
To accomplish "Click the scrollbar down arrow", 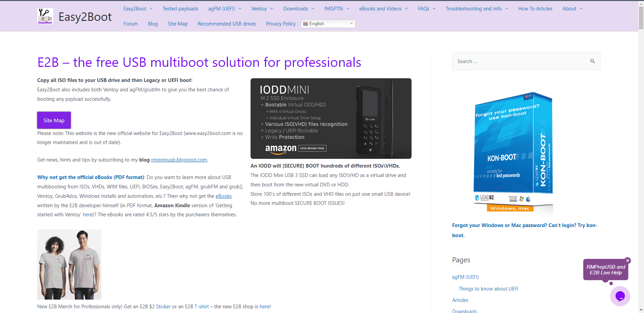I will (641, 310).
